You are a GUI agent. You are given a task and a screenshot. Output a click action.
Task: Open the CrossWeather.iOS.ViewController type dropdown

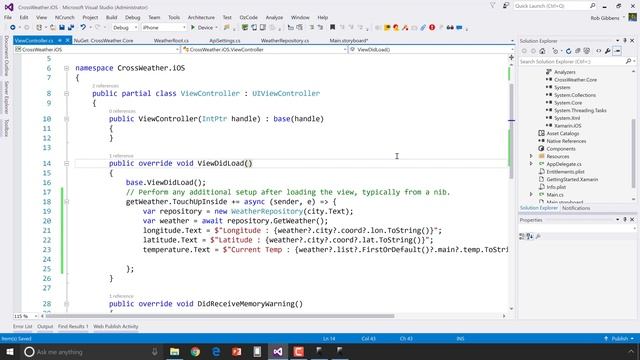click(x=264, y=49)
